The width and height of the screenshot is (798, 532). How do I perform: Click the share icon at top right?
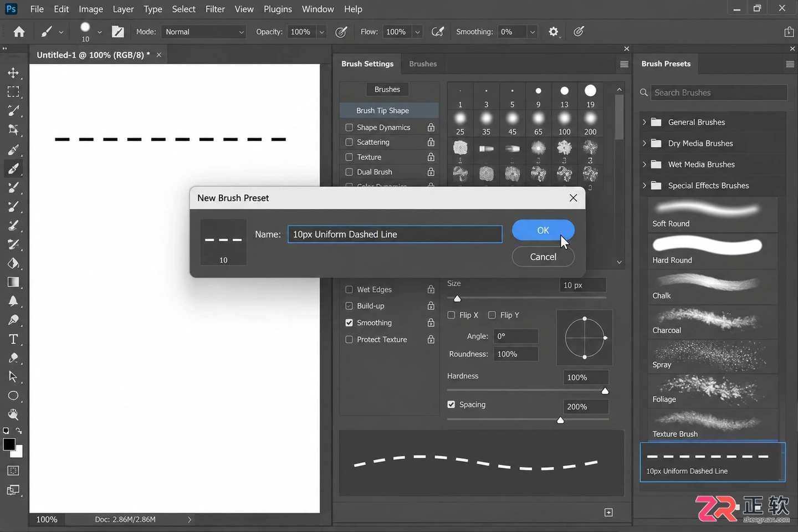coord(789,32)
